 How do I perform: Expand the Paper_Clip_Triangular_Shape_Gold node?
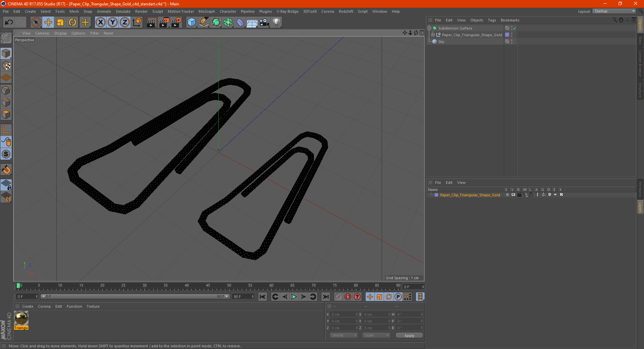coord(433,35)
